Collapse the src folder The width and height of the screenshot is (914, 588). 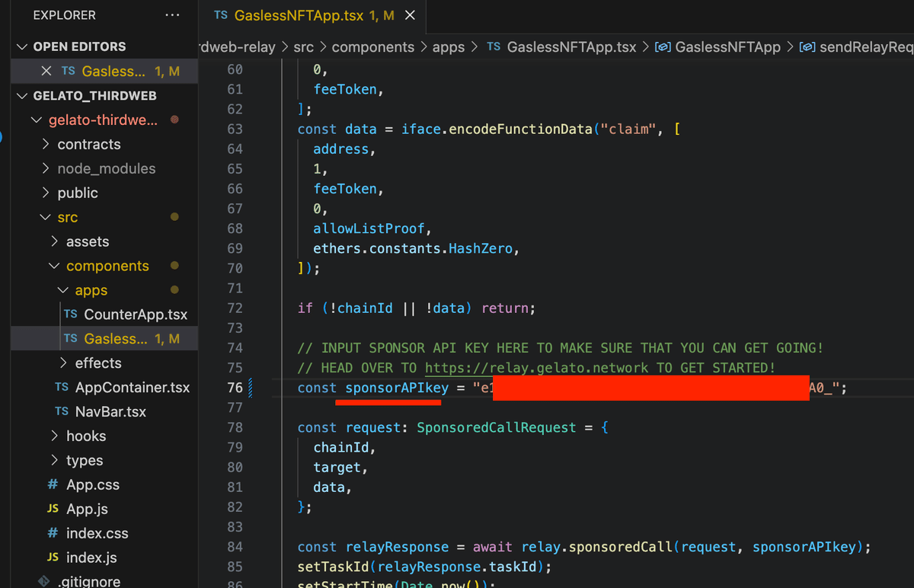click(45, 217)
